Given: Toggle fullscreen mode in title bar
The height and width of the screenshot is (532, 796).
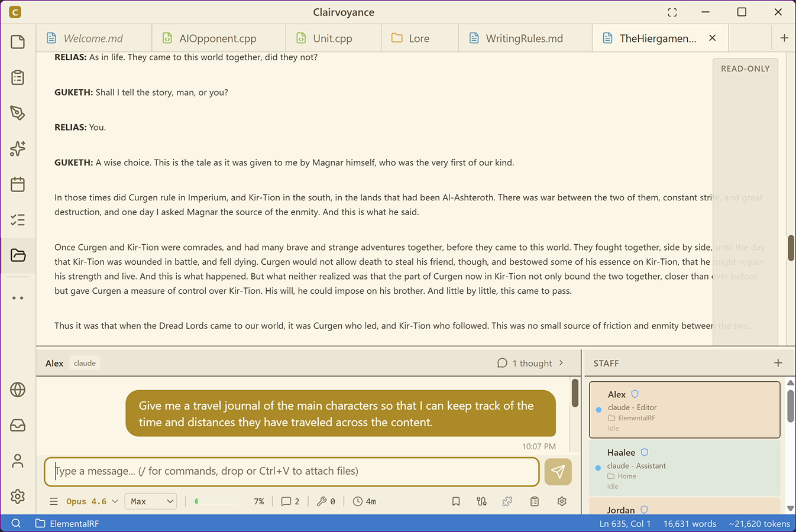Looking at the screenshot, I should [672, 12].
